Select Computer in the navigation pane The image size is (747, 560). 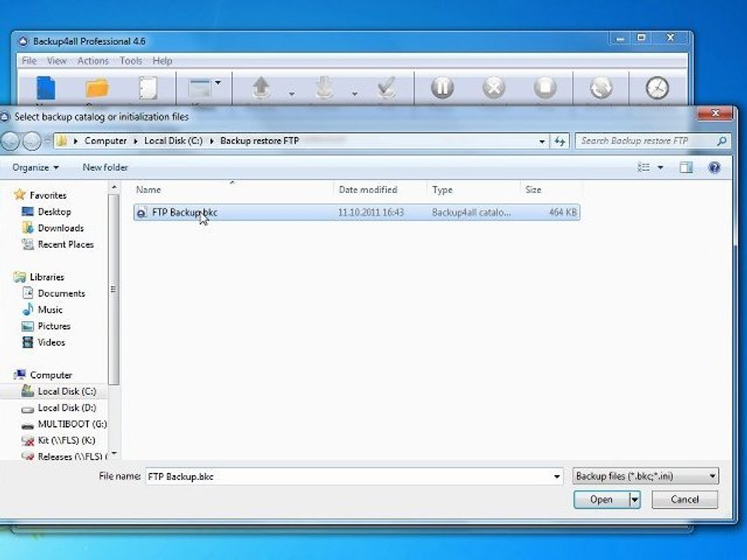[51, 375]
